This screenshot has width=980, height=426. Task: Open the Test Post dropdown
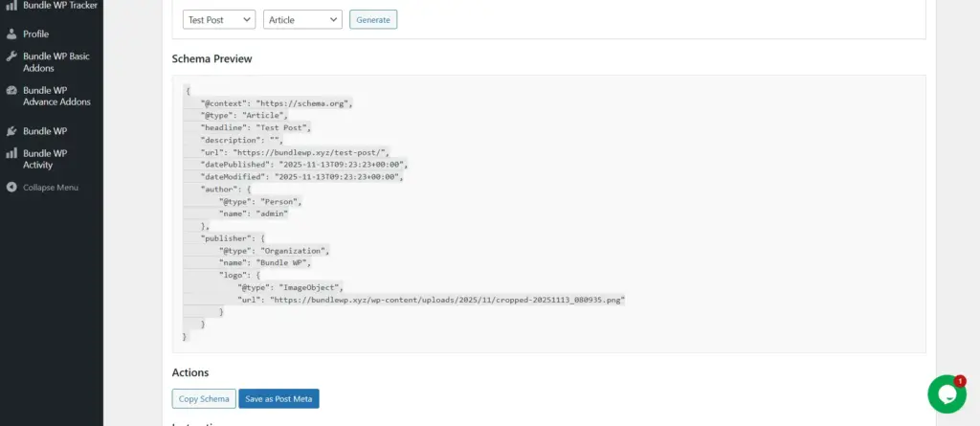click(x=219, y=19)
